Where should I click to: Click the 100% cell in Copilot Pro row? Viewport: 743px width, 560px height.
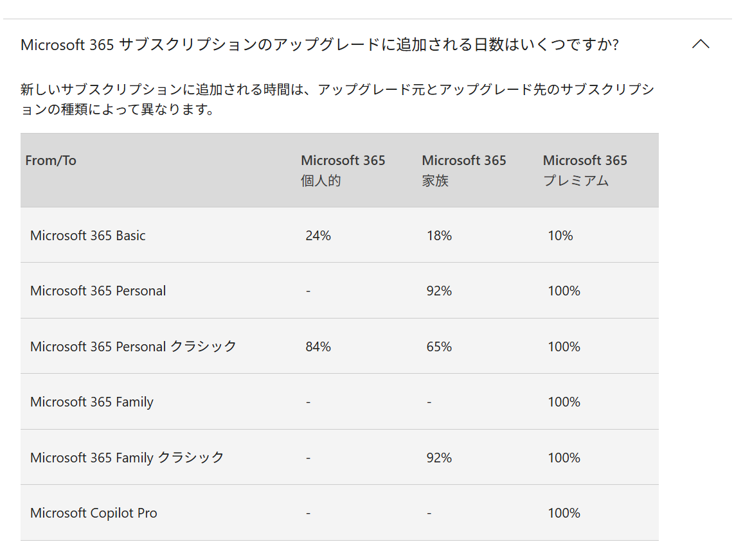(x=564, y=513)
